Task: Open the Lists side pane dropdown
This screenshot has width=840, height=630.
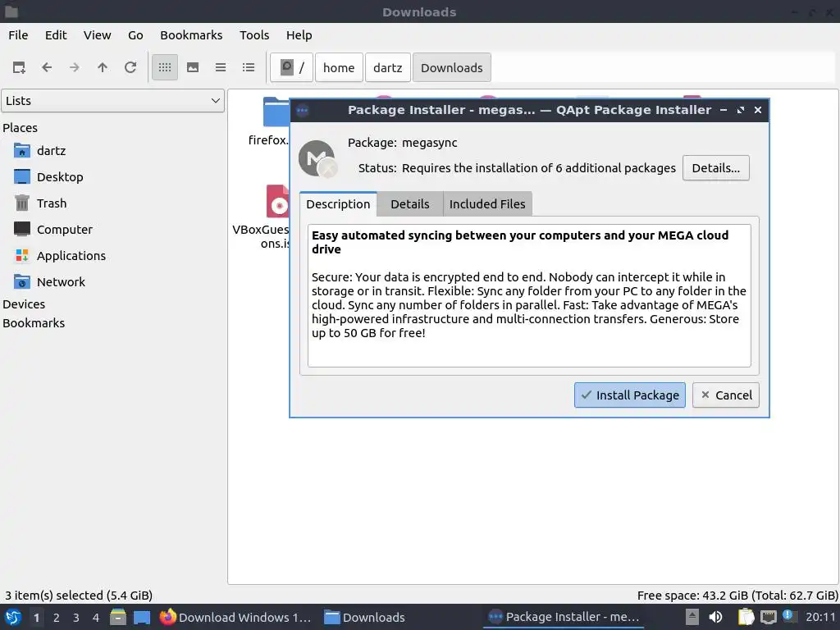Action: 112,101
